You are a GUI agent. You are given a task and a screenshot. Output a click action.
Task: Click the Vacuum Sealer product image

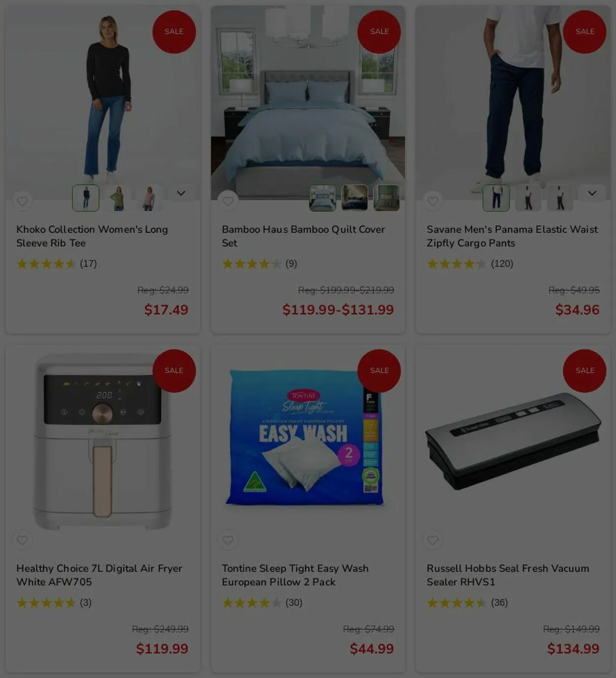[513, 442]
